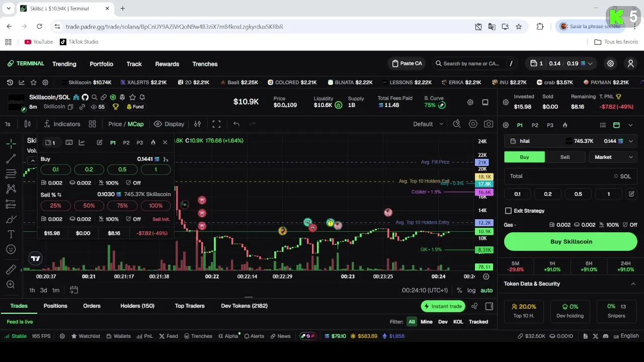Toggle Instant trade mode
Image resolution: width=644 pixels, height=362 pixels.
coord(443,306)
